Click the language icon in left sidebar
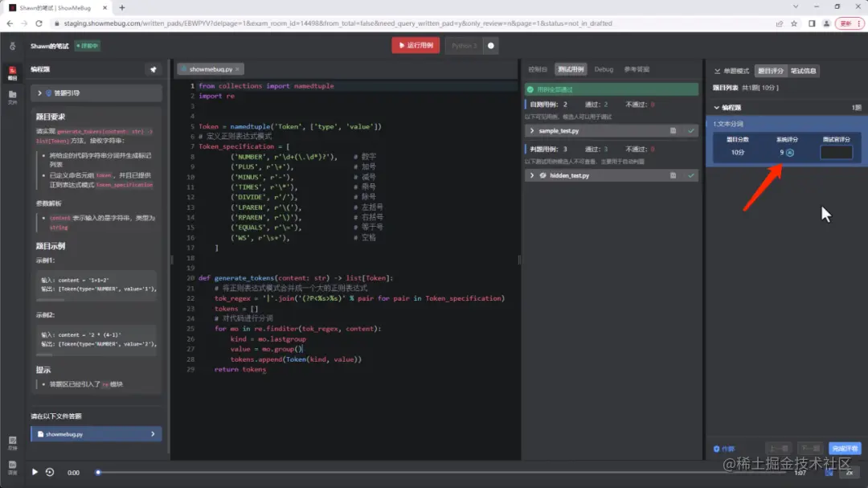The image size is (868, 488). [x=12, y=467]
